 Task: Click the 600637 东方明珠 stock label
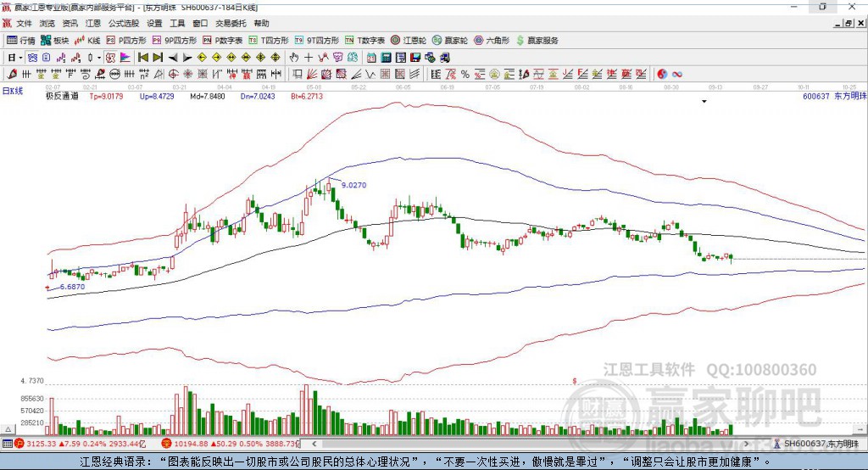pos(834,96)
